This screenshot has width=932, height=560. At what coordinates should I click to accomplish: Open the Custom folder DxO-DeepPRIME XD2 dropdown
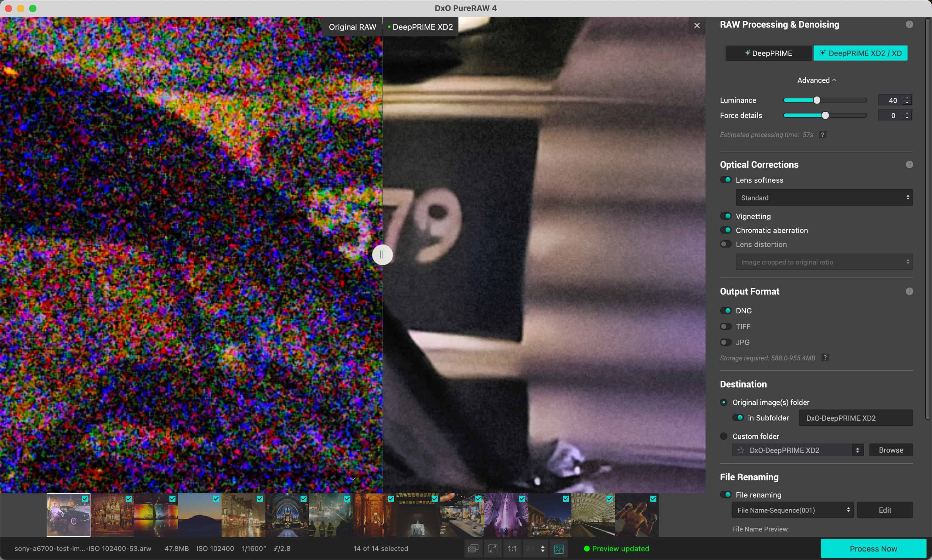798,450
